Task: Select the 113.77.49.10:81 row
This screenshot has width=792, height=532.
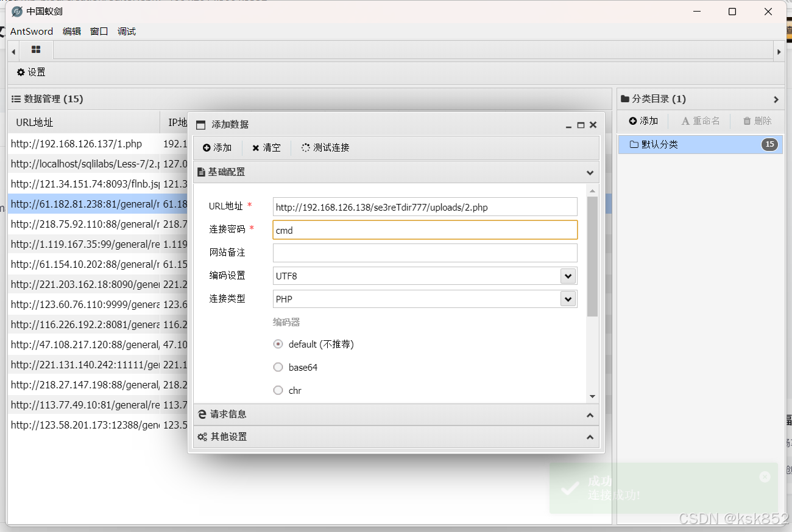Action: pyautogui.click(x=97, y=405)
